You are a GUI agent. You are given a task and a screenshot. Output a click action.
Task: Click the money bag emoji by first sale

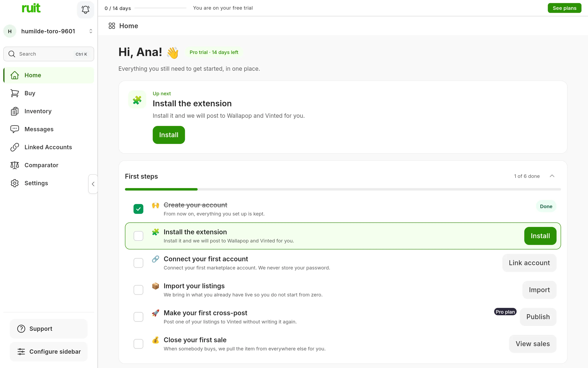[x=156, y=340]
